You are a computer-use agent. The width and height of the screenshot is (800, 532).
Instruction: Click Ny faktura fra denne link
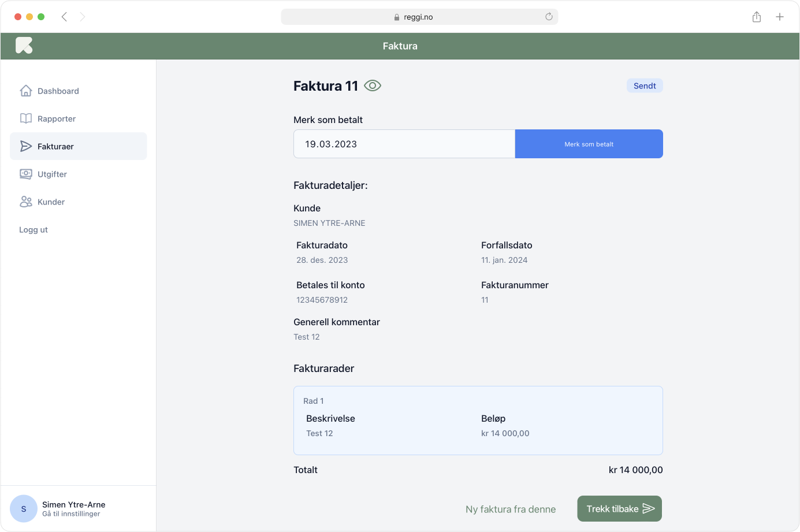(511, 509)
